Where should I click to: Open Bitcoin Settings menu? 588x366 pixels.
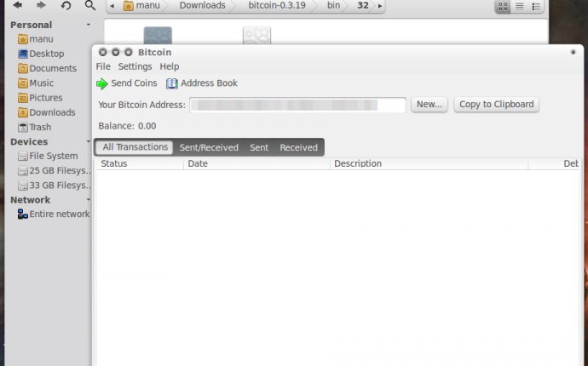(x=135, y=66)
